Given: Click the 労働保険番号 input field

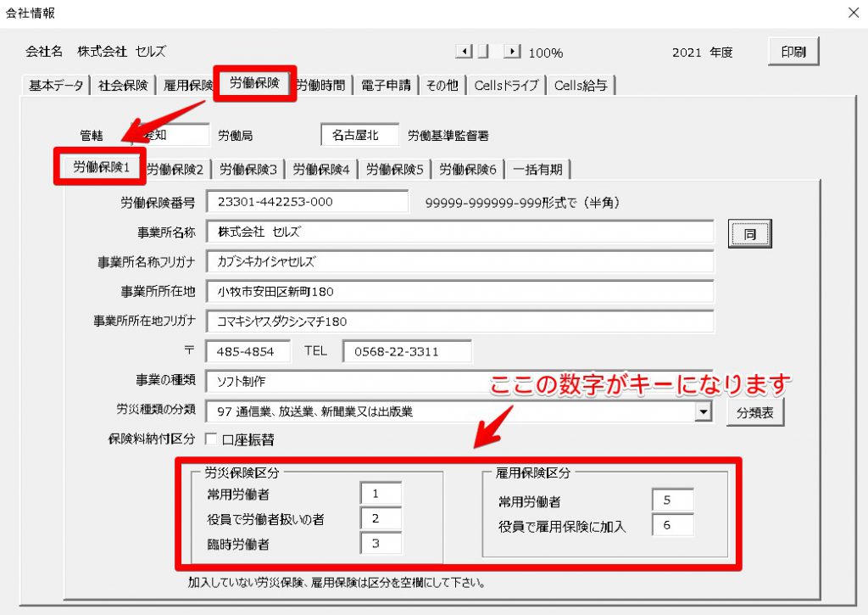Looking at the screenshot, I should (x=307, y=202).
